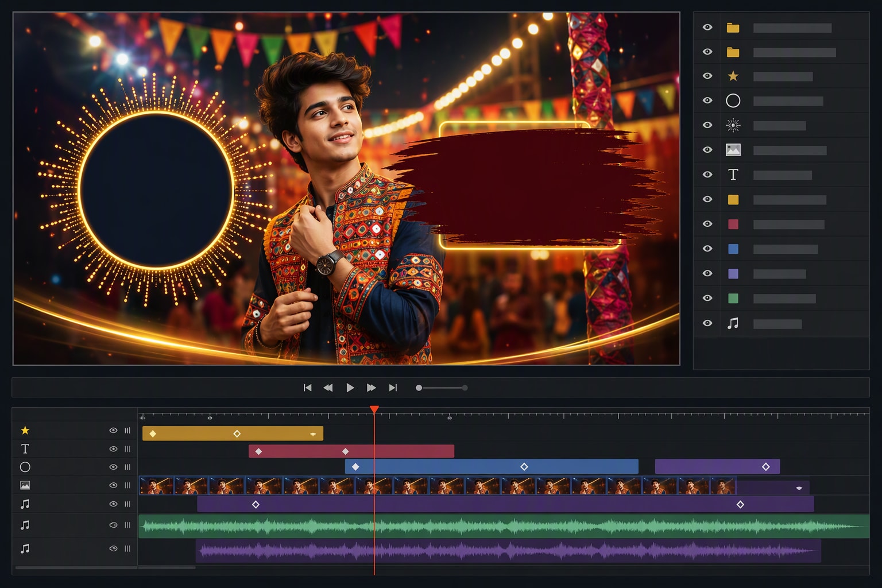Select the sunburst effect layer icon
Image resolution: width=882 pixels, height=588 pixels.
point(733,125)
